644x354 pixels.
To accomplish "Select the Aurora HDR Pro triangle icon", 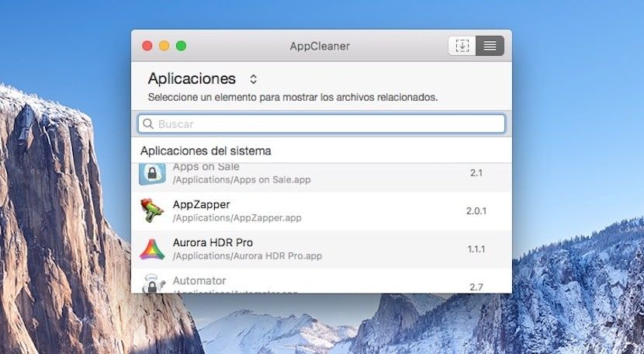I will tap(152, 249).
